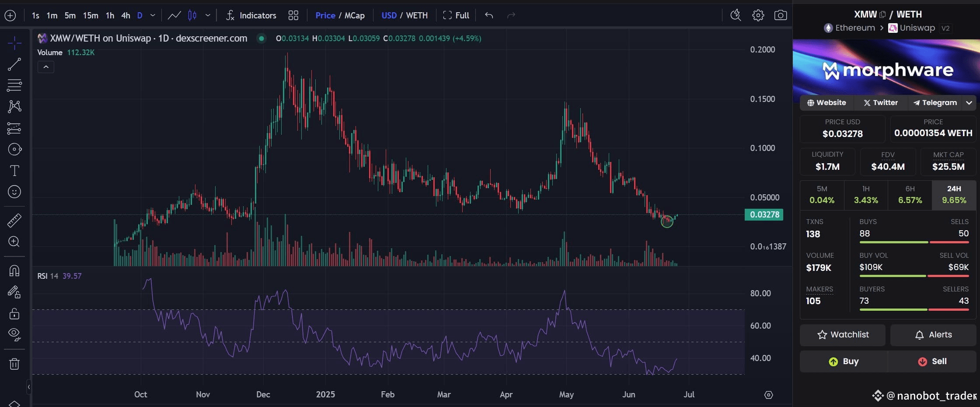Collapse the indicator legend chevron

[x=46, y=67]
